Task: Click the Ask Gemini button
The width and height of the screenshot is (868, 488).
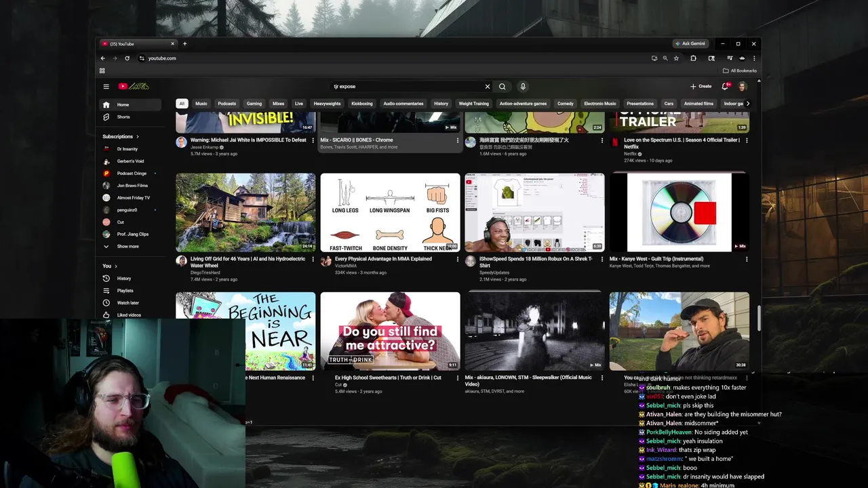Action: click(x=690, y=43)
